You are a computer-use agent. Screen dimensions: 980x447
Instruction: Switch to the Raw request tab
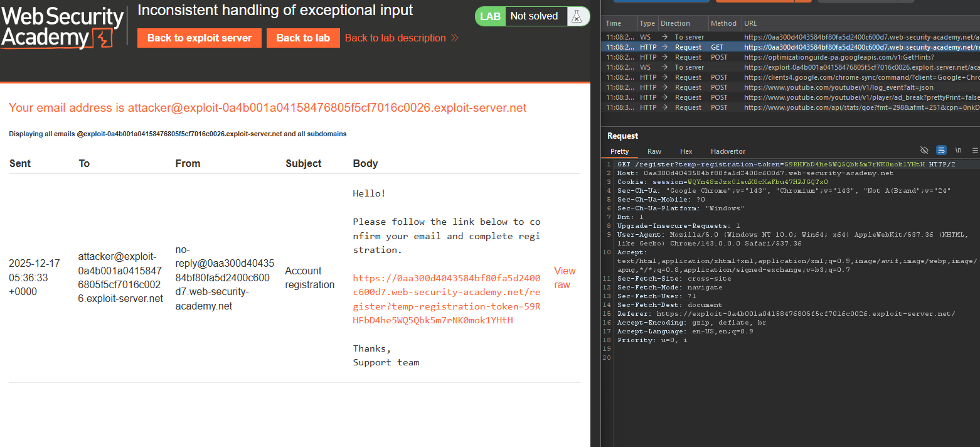click(x=654, y=151)
